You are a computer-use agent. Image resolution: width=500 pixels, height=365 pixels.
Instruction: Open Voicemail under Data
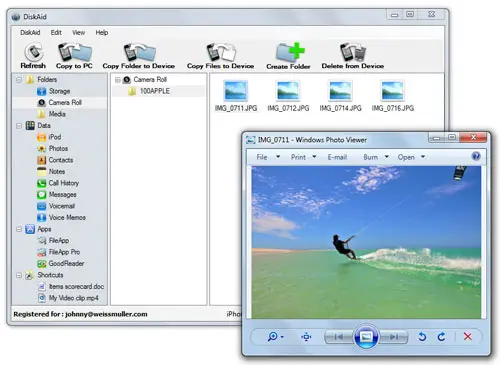pyautogui.click(x=56, y=206)
